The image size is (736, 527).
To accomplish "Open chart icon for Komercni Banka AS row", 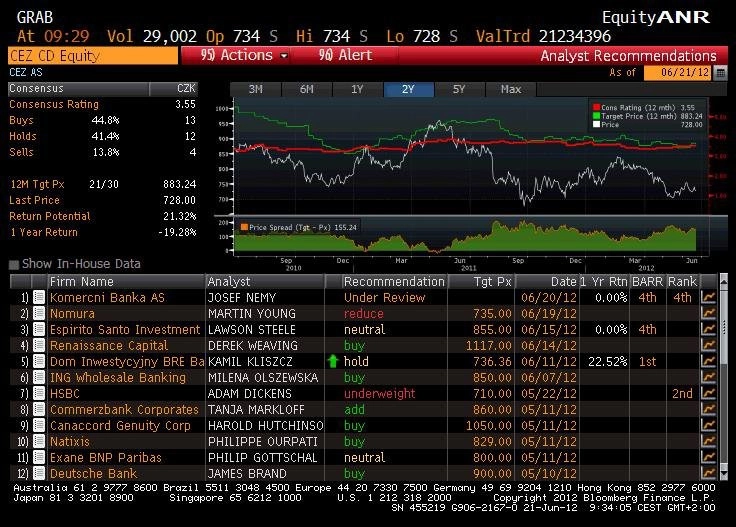I will (708, 298).
